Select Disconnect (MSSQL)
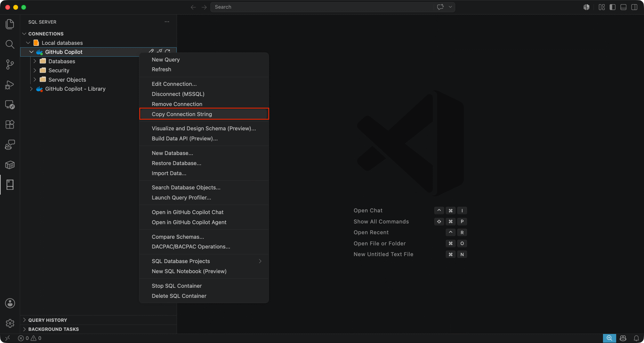Image resolution: width=644 pixels, height=343 pixels. 204,94
